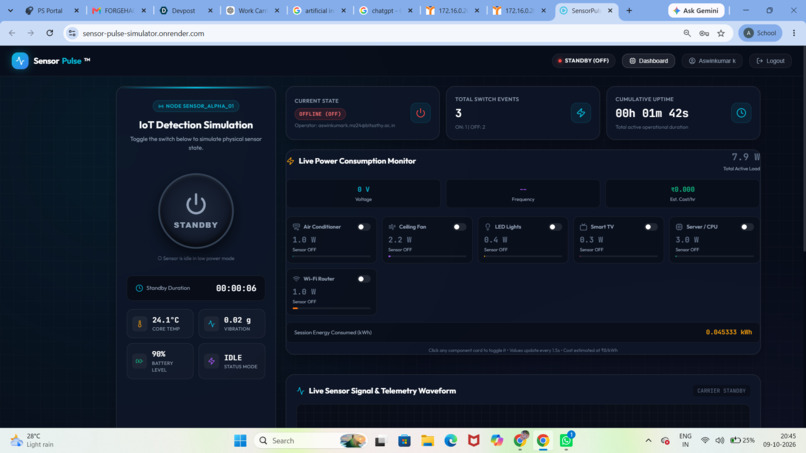
Task: Click the Wi-Fi Router signal icon
Action: (x=296, y=279)
